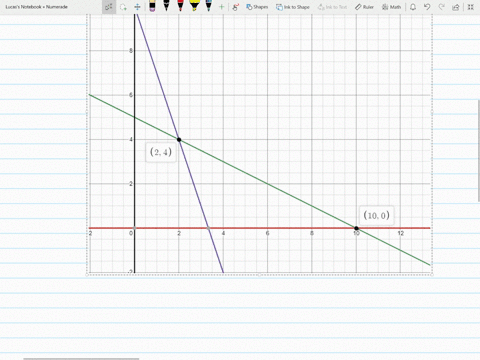Image resolution: width=480 pixels, height=360 pixels.
Task: Open the Shapes tool
Action: [x=257, y=7]
